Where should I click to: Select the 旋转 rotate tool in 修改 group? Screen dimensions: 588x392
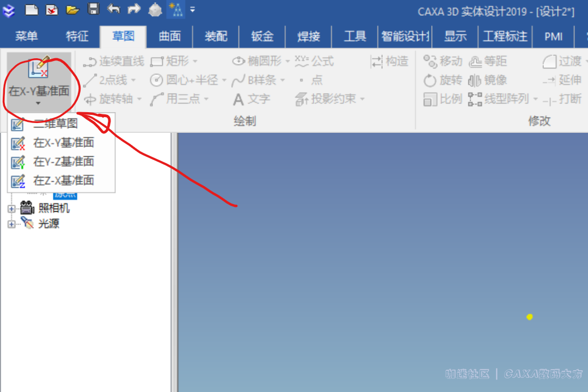point(443,80)
